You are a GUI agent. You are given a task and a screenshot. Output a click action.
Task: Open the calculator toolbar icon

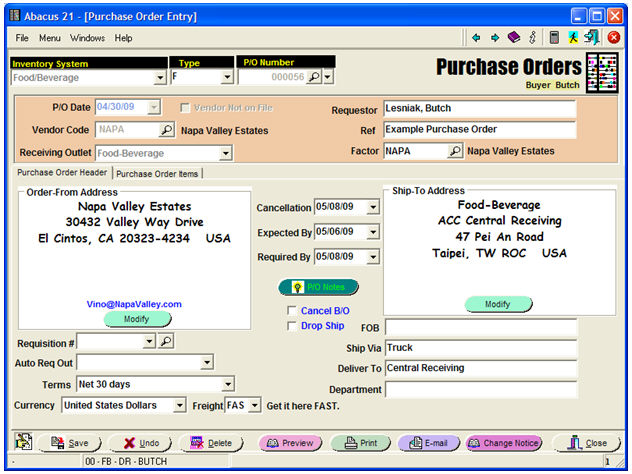(554, 38)
